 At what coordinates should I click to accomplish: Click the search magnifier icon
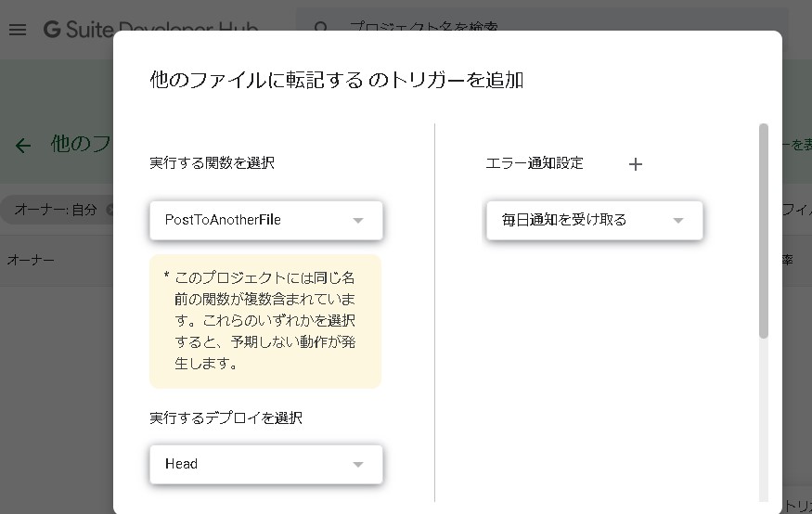click(321, 29)
